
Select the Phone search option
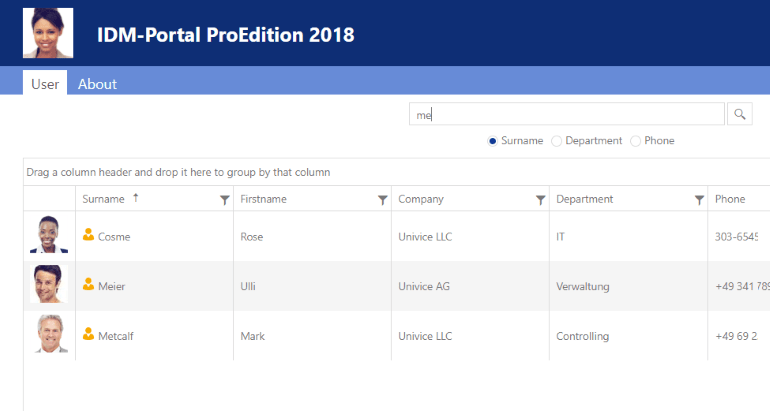[635, 141]
